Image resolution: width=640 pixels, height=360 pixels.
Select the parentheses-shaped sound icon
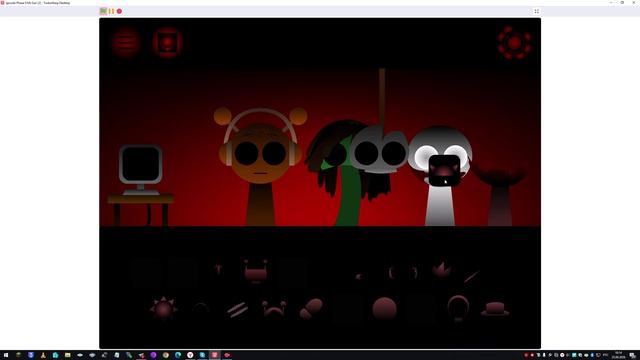coord(403,272)
